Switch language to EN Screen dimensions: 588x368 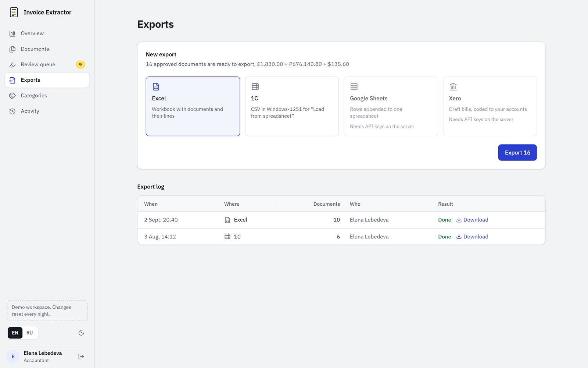coord(15,333)
